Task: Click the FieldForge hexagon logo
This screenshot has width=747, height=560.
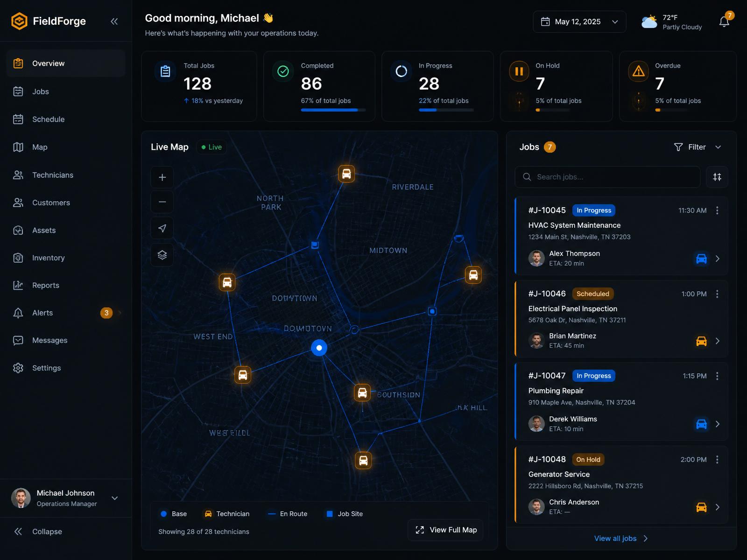Action: coord(19,21)
